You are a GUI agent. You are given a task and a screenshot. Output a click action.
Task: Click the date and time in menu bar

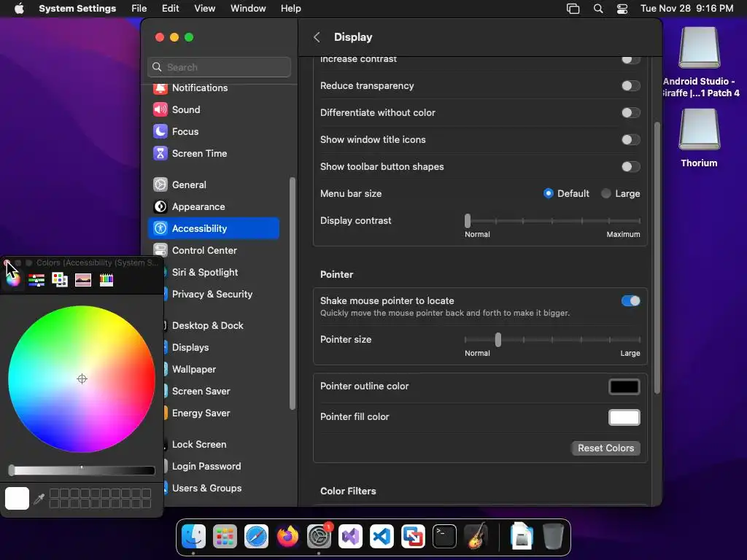[686, 9]
